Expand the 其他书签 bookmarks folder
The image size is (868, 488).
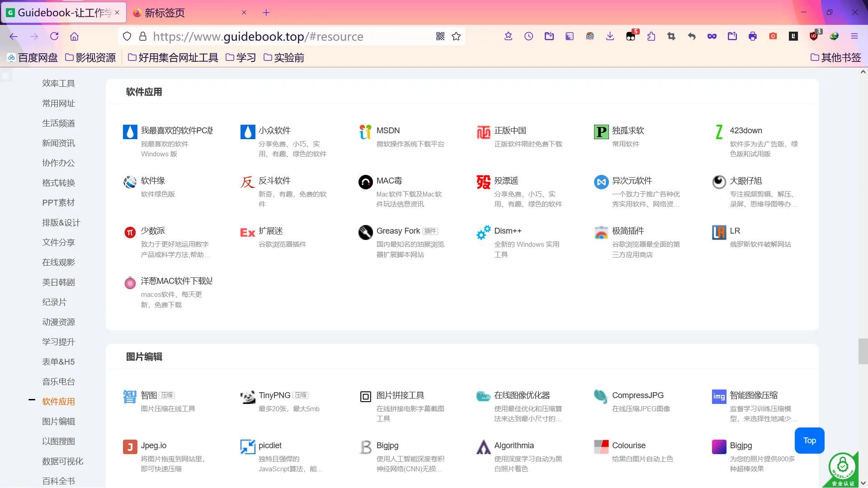coord(835,57)
